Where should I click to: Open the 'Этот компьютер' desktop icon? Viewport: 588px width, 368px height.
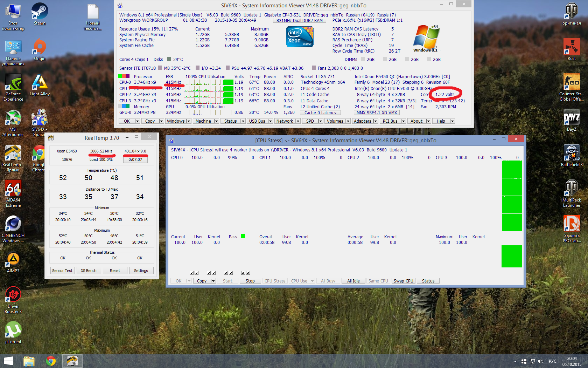13,17
